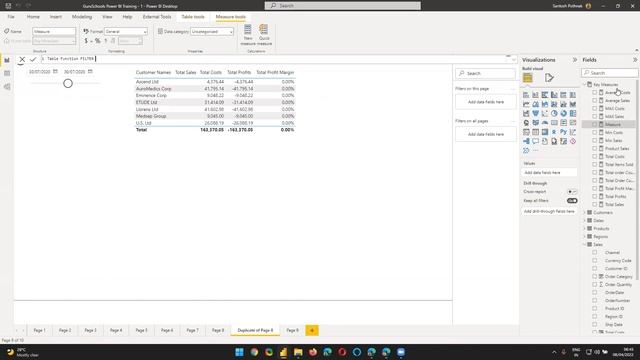The width and height of the screenshot is (640, 360).
Task: Click the Filters pane search box
Action: (x=486, y=73)
